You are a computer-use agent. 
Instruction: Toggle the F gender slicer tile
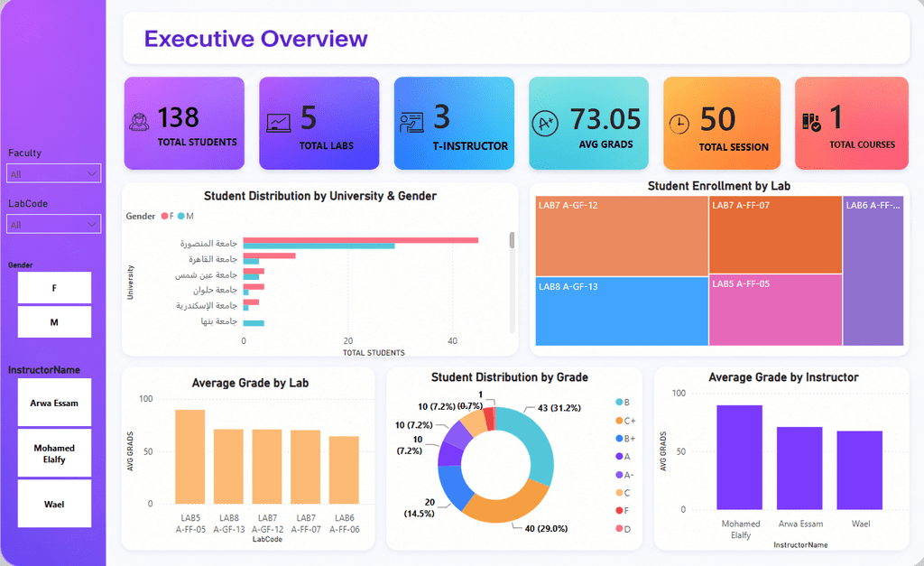[54, 288]
